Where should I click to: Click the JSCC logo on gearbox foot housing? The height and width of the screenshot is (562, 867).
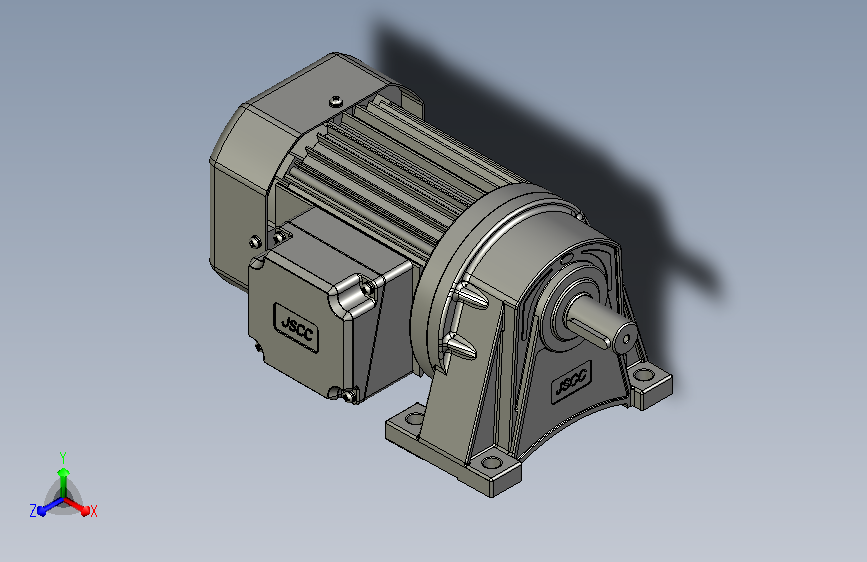coord(572,381)
